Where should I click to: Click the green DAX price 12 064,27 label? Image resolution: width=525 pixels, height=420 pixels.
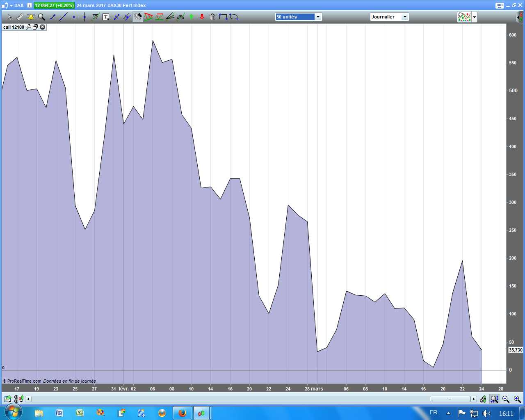point(54,5)
